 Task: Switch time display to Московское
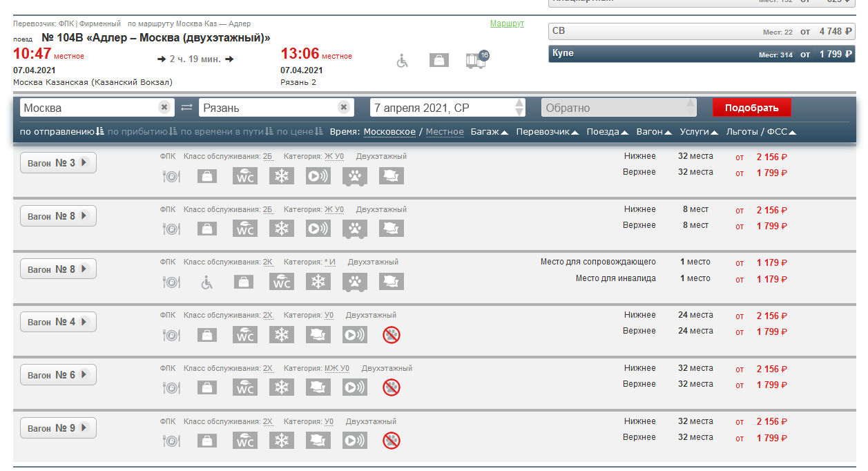click(389, 132)
